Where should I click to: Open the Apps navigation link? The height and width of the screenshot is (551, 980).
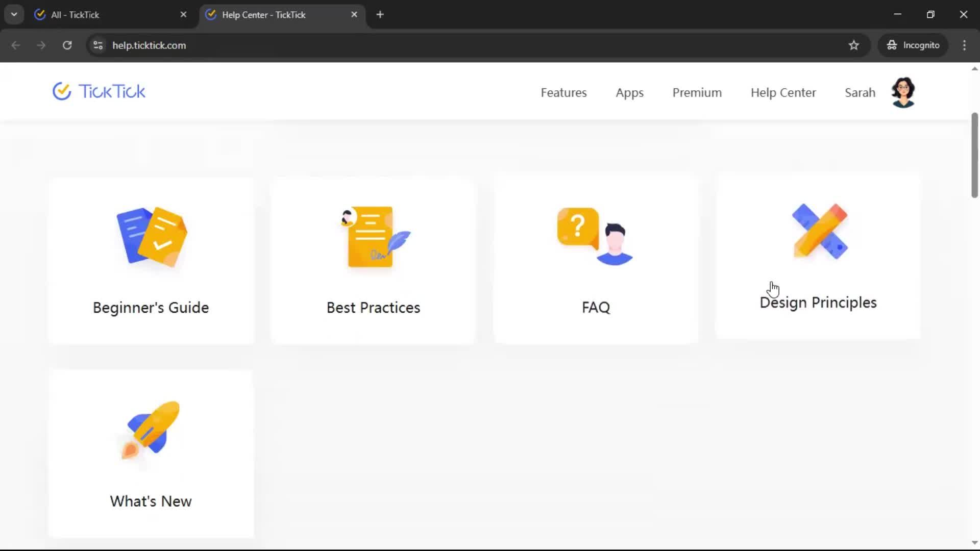(629, 93)
